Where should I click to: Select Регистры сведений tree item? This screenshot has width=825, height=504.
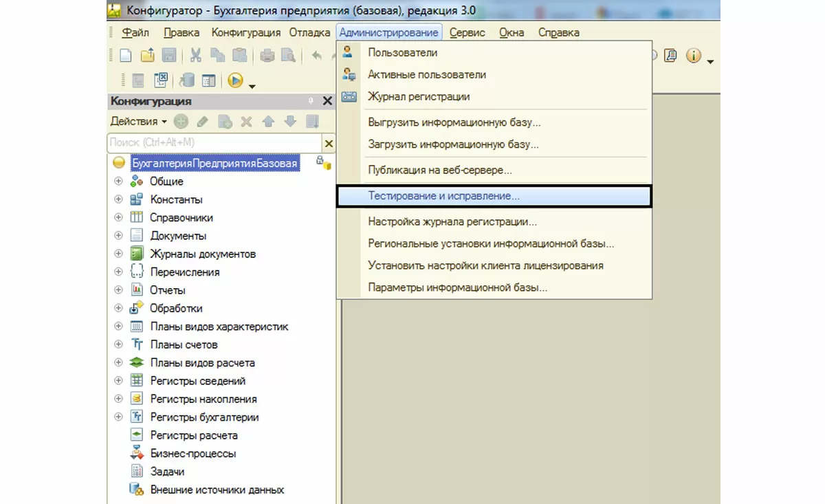pyautogui.click(x=197, y=381)
